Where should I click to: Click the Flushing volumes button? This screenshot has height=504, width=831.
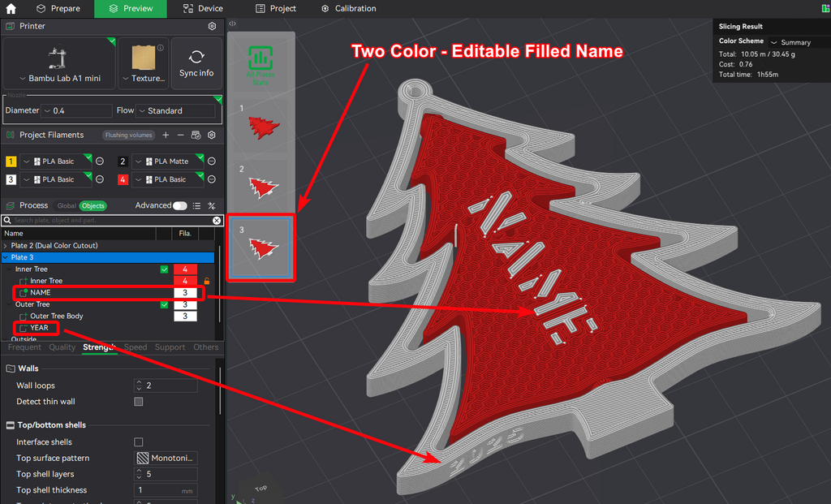(129, 136)
